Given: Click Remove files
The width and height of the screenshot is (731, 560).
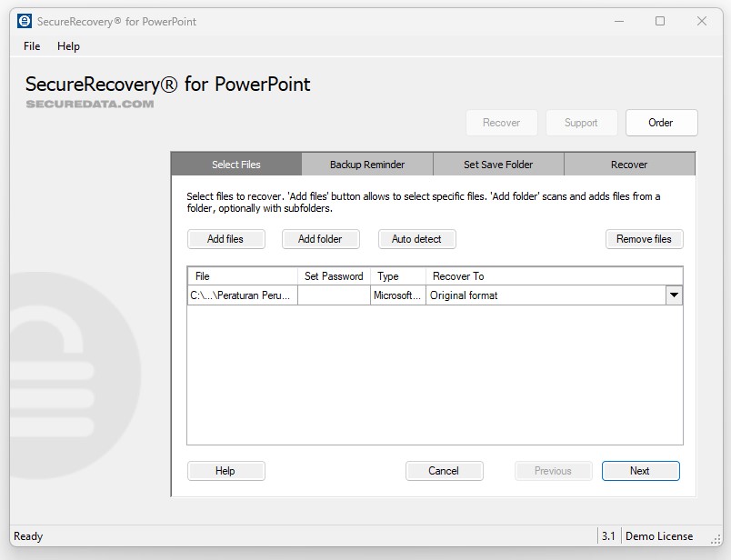Looking at the screenshot, I should click(645, 238).
